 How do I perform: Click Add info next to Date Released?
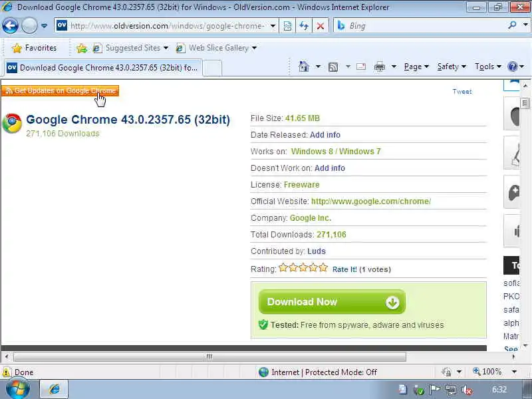click(x=325, y=135)
